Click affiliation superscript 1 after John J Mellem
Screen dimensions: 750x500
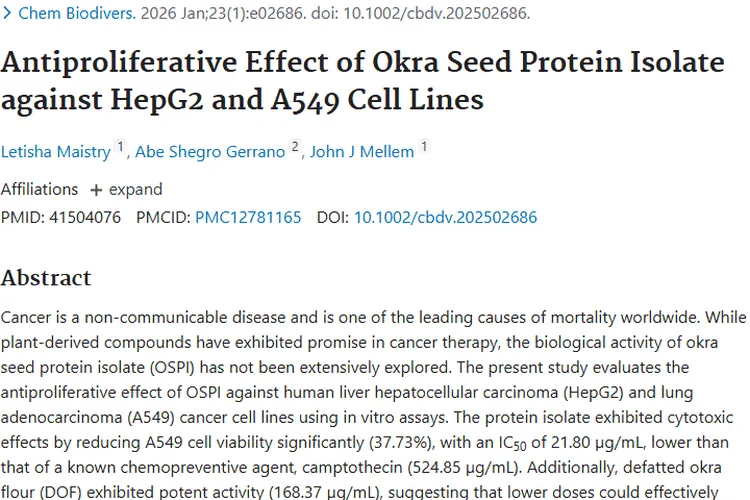pos(424,148)
